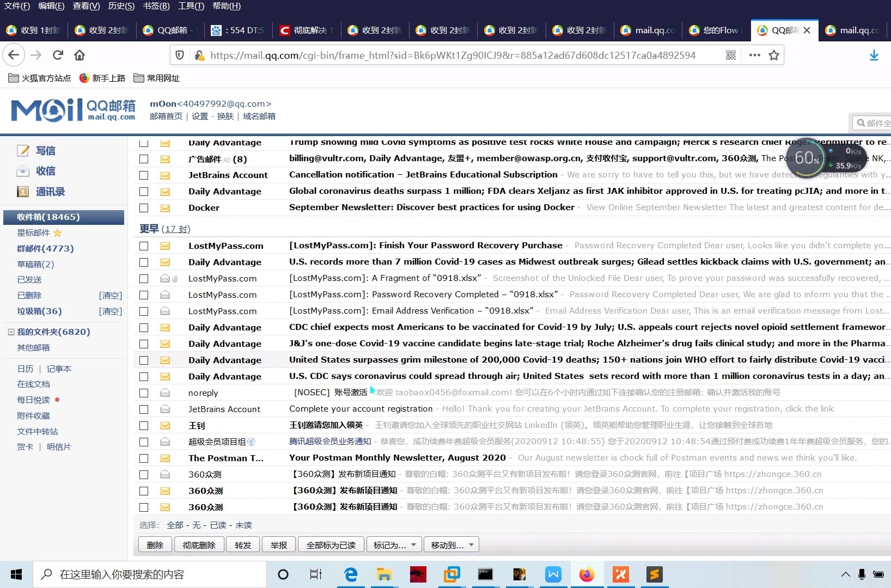
Task: Click the 删除 button
Action: coord(155,545)
